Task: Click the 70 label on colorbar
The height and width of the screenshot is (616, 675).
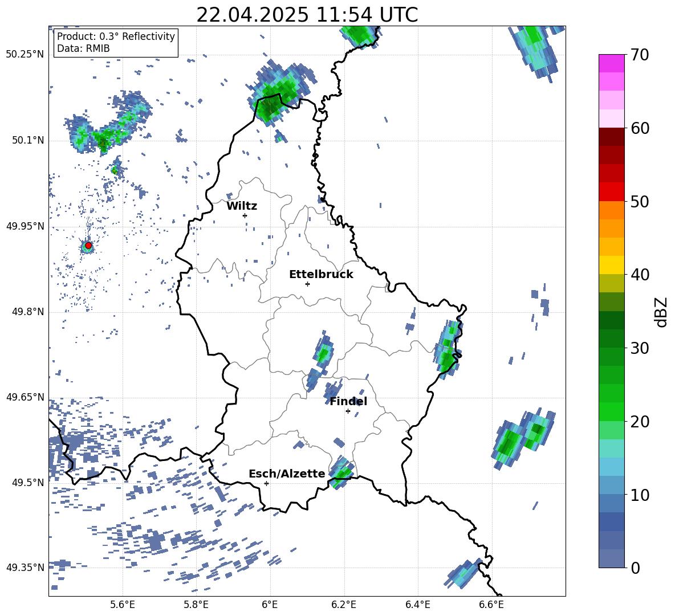Action: (x=640, y=55)
